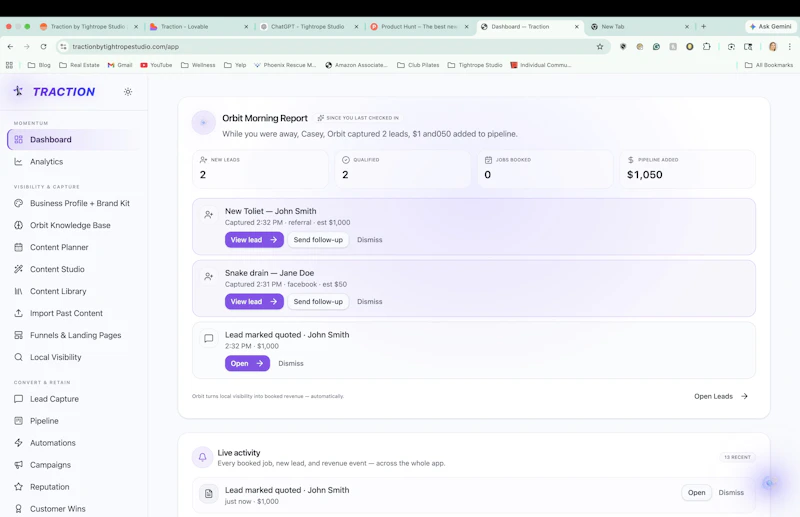Image resolution: width=800 pixels, height=517 pixels.
Task: Click the Lead Capture chat icon
Action: pos(18,399)
